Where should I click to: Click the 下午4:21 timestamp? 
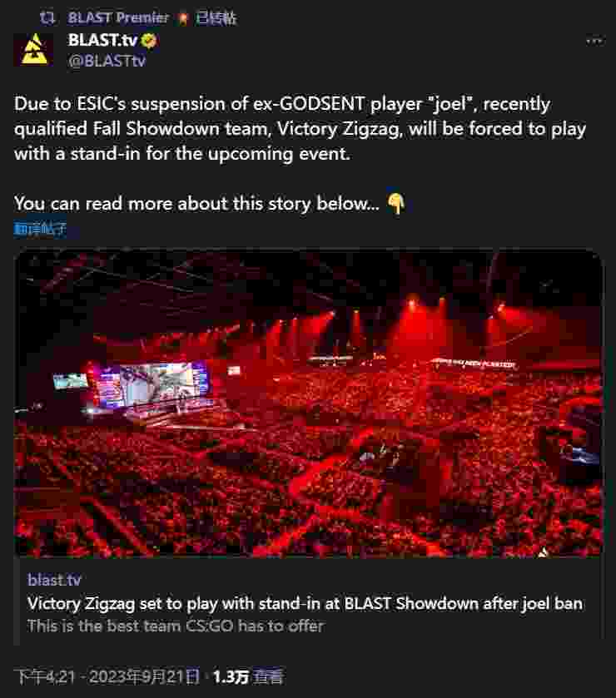45,676
